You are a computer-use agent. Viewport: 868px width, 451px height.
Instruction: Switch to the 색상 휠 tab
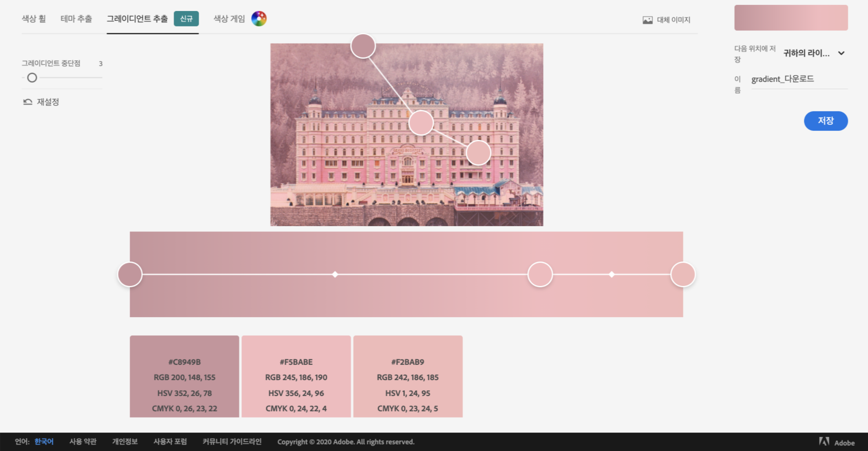pos(34,18)
